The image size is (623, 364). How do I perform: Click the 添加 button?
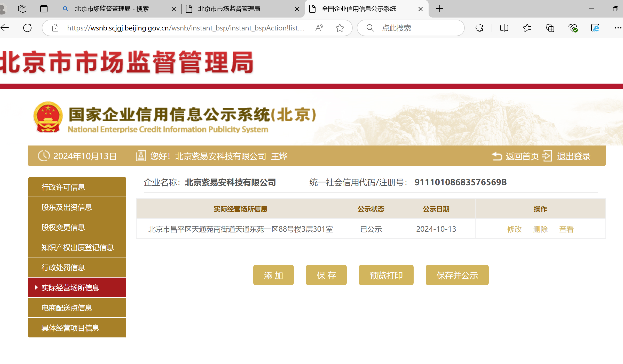pos(273,275)
